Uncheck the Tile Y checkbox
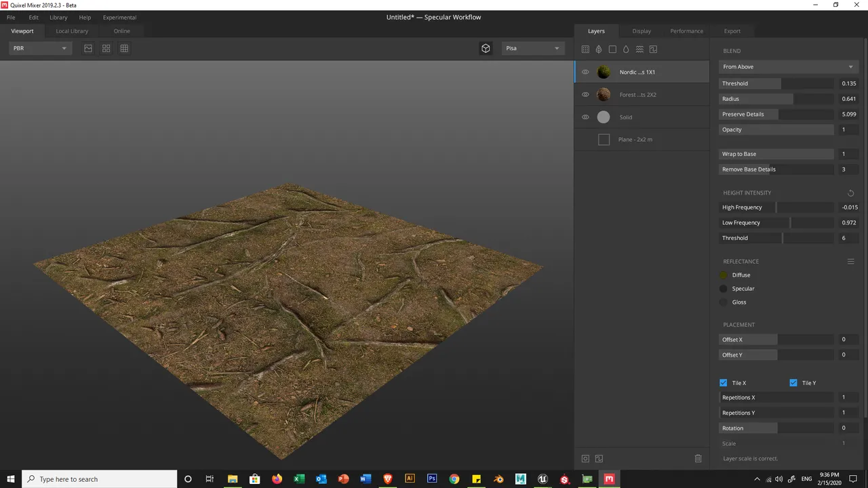 [793, 383]
